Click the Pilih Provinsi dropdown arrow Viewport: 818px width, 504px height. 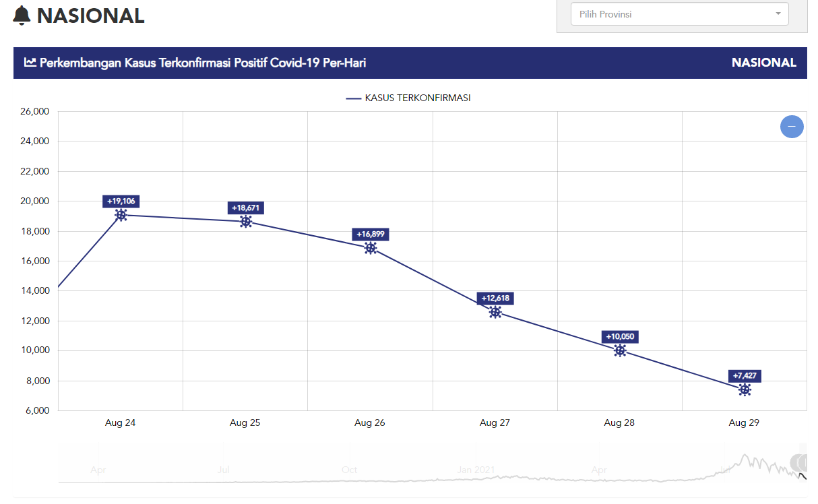(778, 13)
